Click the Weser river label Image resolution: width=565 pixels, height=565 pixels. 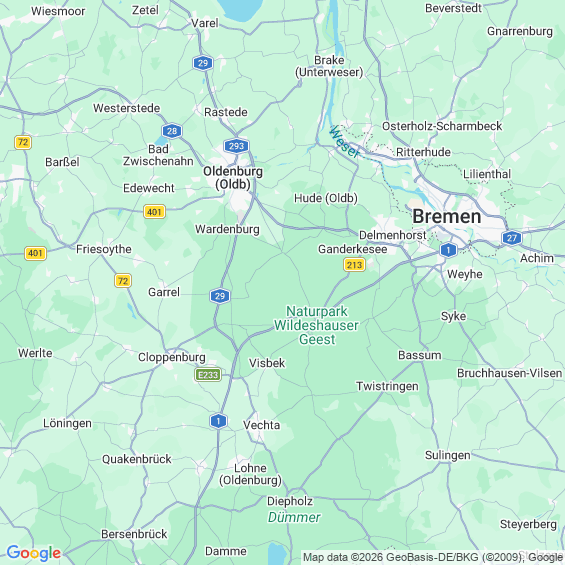pyautogui.click(x=344, y=142)
